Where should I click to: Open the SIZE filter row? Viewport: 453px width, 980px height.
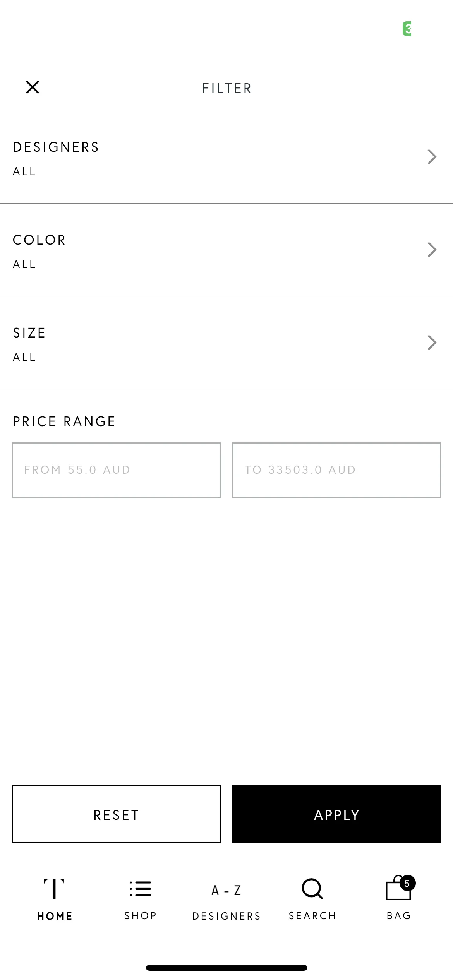coord(226,343)
